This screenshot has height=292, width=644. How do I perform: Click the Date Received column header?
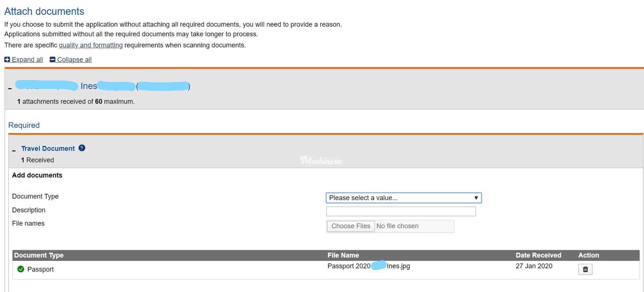[538, 255]
